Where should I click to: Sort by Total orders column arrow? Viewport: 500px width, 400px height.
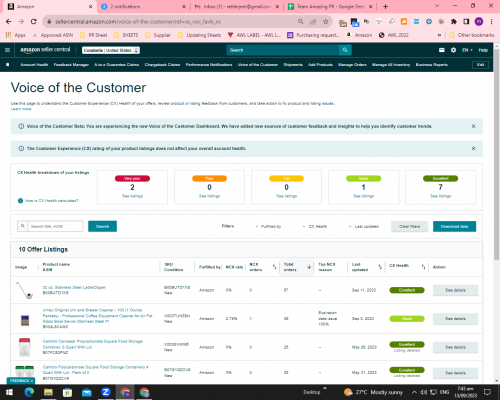click(x=309, y=267)
